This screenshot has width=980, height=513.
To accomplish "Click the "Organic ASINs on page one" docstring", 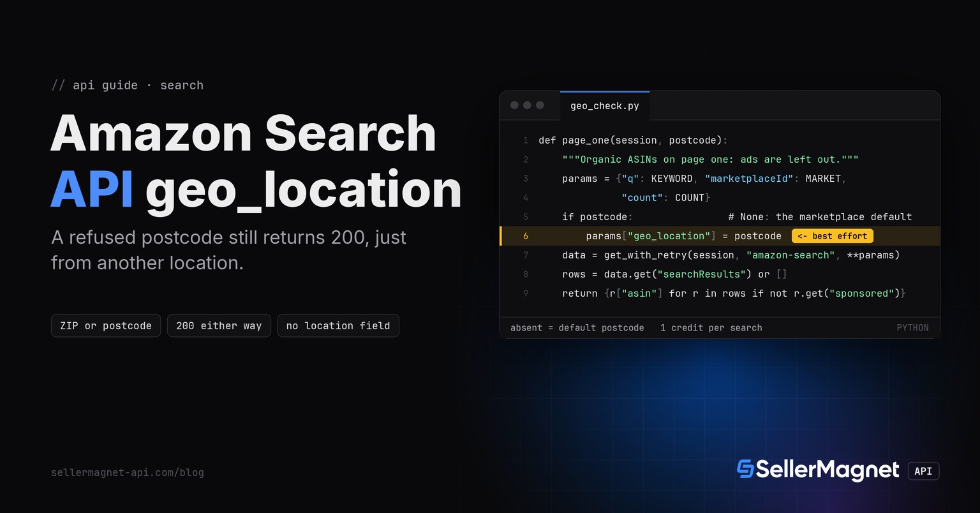I will tap(710, 160).
